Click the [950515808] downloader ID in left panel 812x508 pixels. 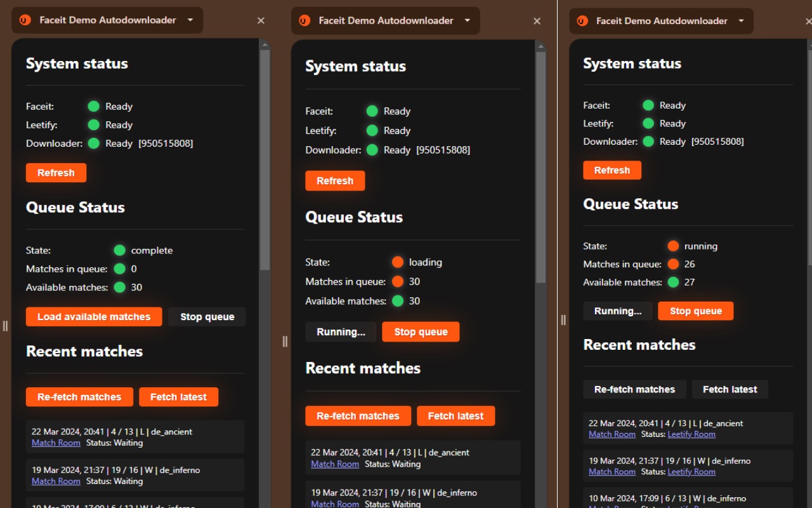click(x=166, y=144)
